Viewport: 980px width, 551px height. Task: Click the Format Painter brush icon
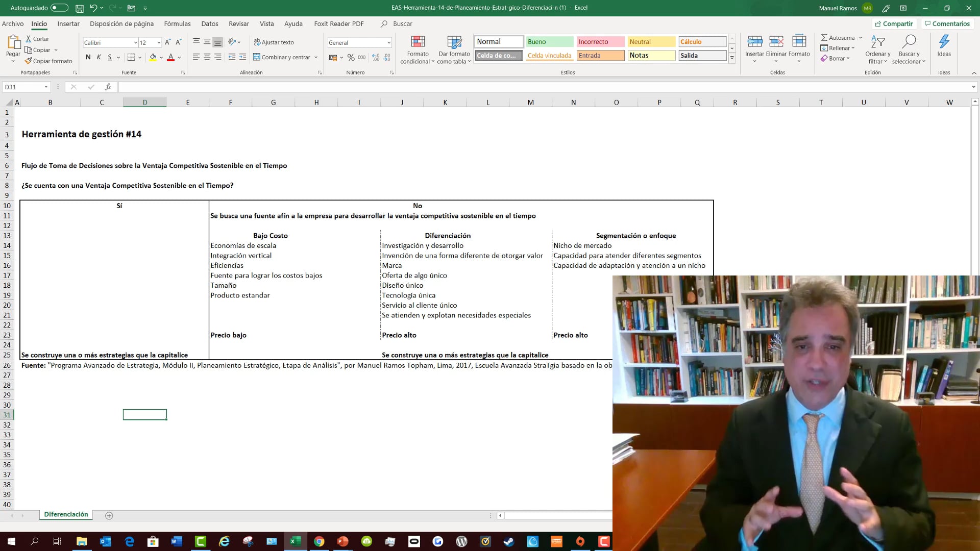coord(29,61)
